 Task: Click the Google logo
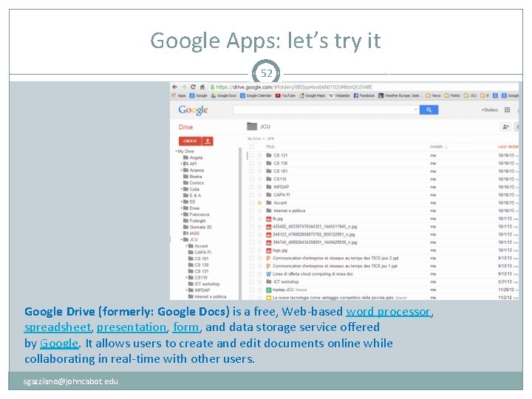(x=193, y=110)
